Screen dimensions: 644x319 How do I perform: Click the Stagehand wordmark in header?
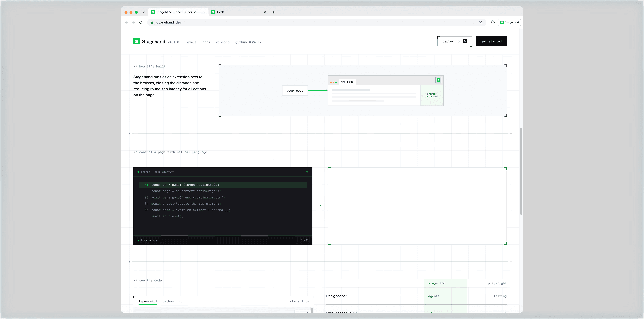[x=153, y=42]
